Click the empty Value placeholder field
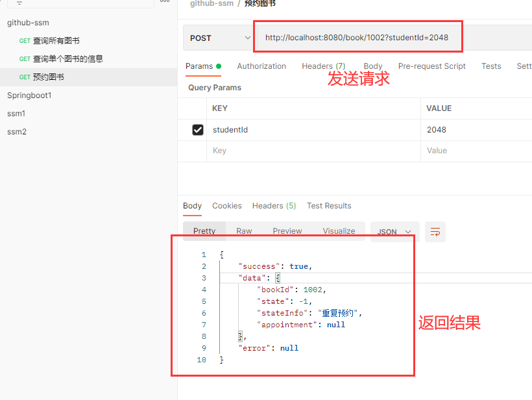This screenshot has height=400, width=532. [476, 151]
